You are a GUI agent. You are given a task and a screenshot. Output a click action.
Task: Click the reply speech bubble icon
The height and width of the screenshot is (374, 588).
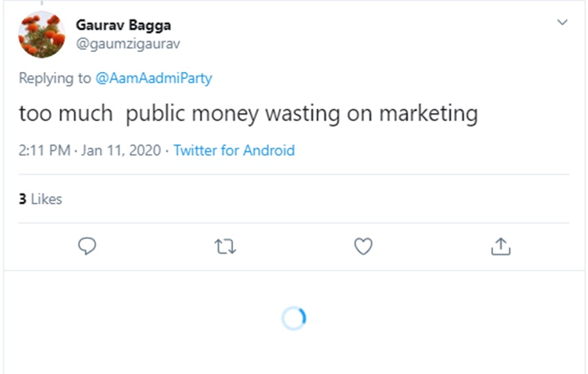click(x=87, y=246)
